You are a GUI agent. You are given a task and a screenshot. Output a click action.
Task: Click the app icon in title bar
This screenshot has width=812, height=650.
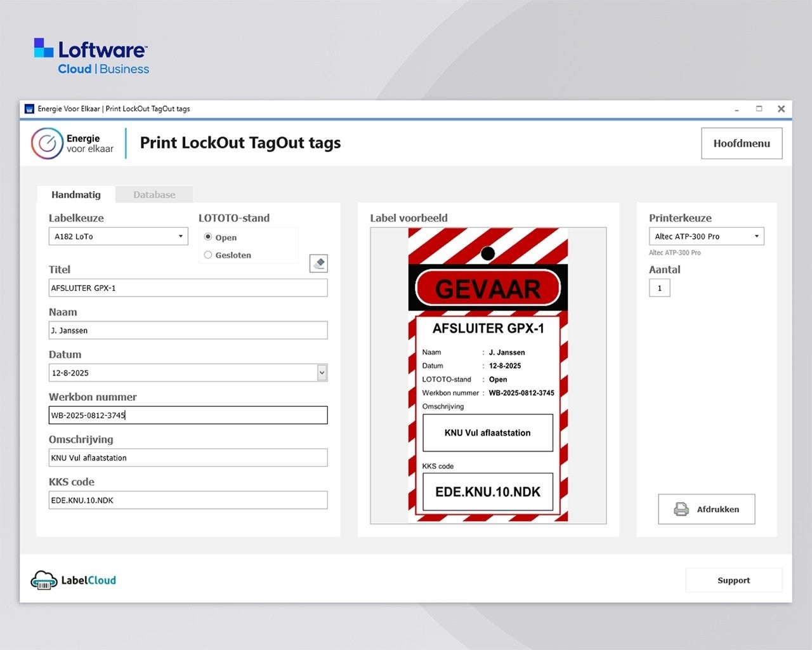(29, 109)
